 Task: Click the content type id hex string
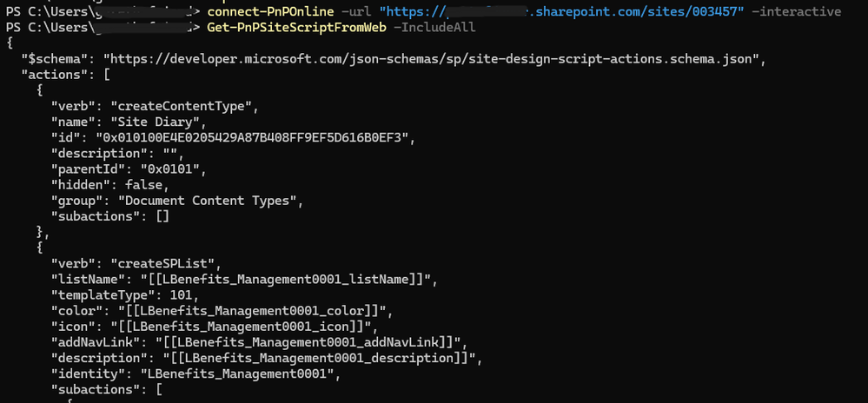click(x=255, y=137)
